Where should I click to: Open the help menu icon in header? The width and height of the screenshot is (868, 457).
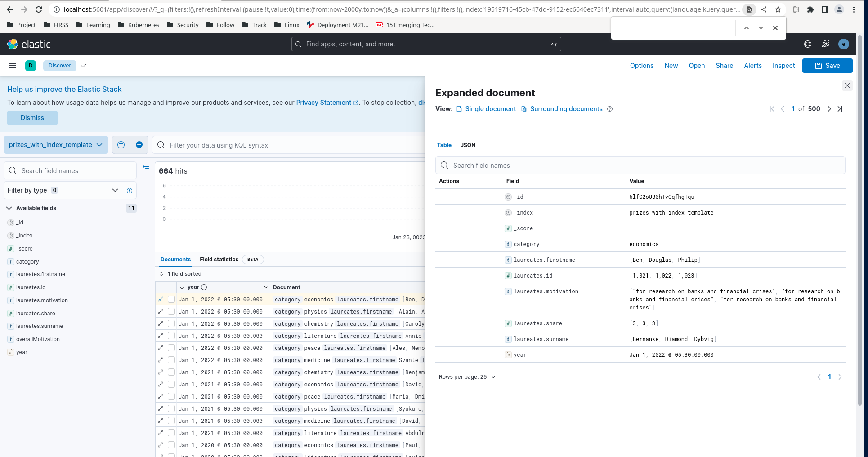coord(808,44)
